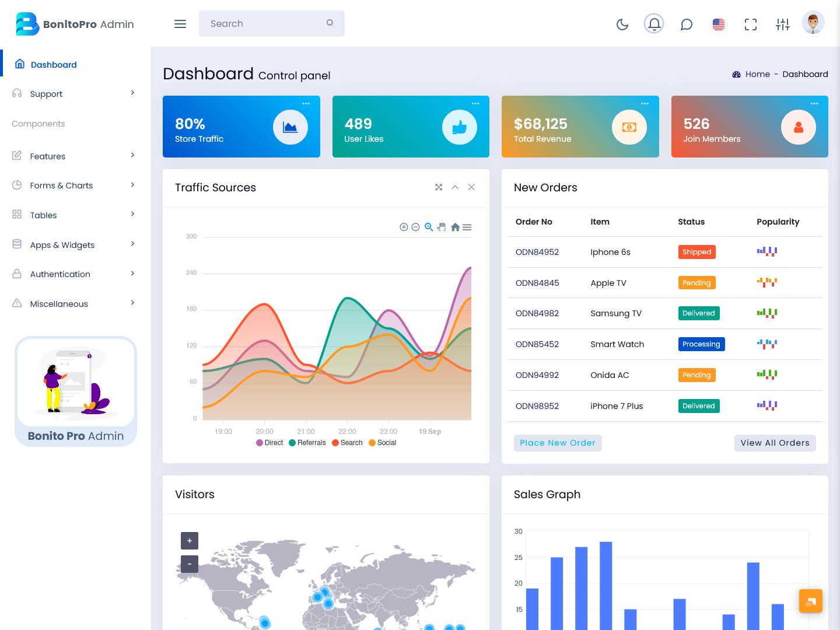Select the pan tool on Traffic Sources chart
The image size is (840, 630).
tap(442, 227)
